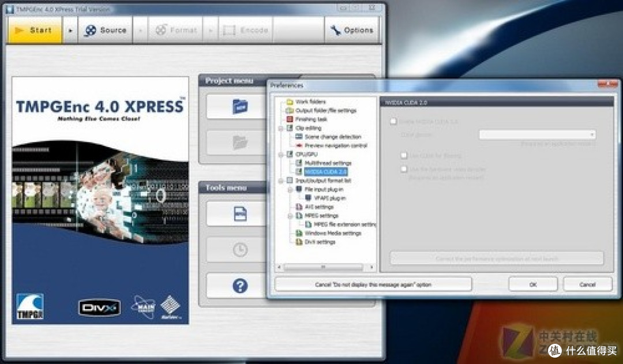Select Output folder/file settings

[326, 111]
